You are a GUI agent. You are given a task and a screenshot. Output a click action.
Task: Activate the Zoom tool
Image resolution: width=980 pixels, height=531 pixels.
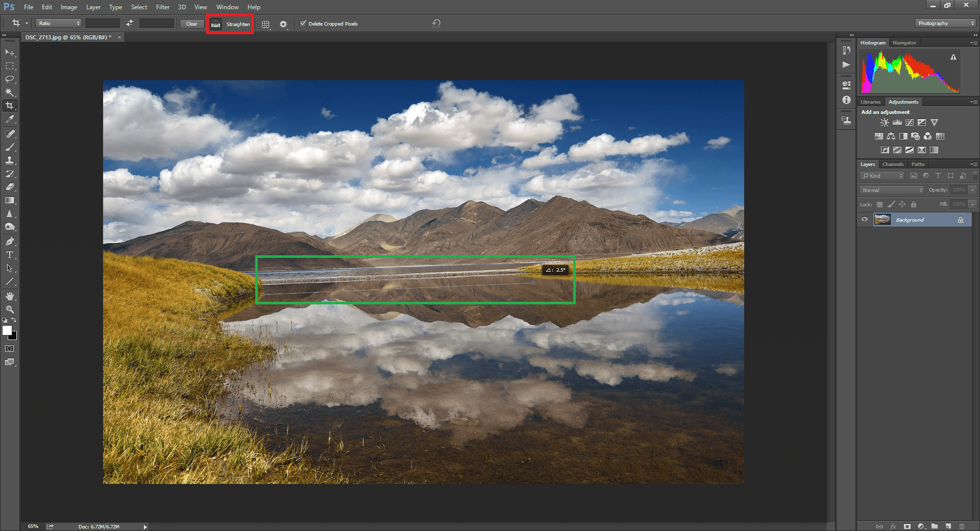(10, 309)
